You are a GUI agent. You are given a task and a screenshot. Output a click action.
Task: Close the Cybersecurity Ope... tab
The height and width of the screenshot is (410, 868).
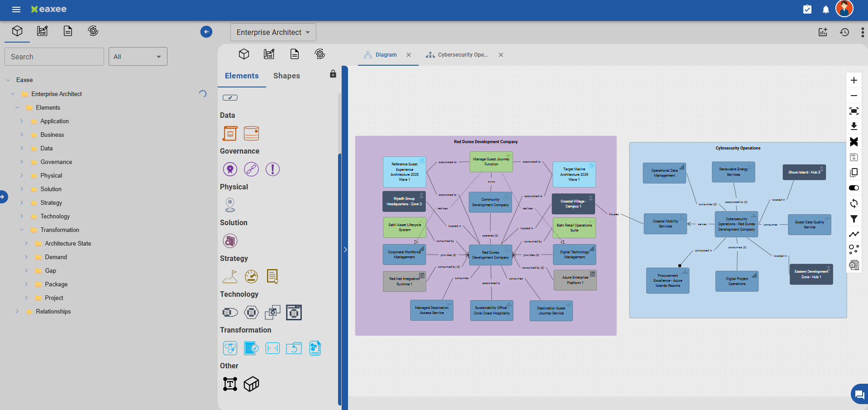[501, 55]
